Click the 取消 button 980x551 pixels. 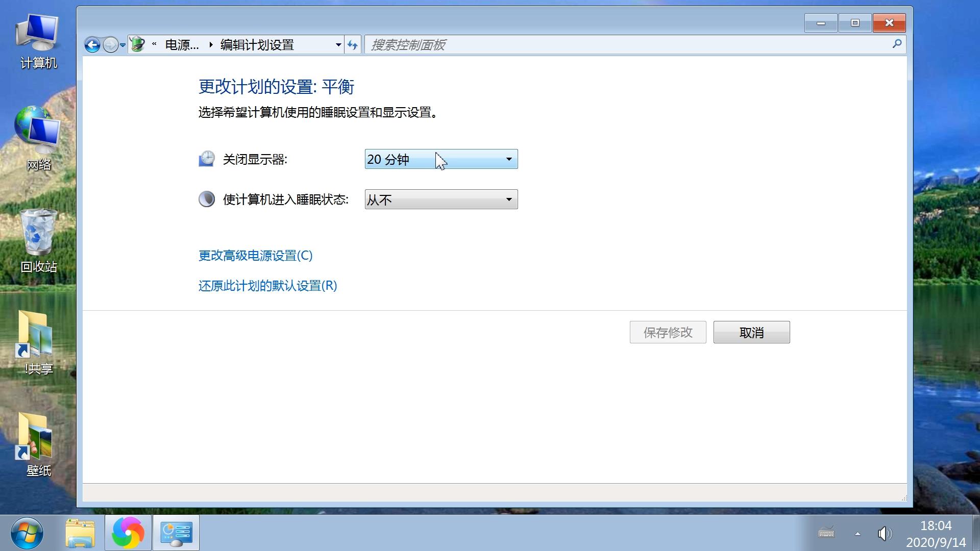tap(751, 333)
